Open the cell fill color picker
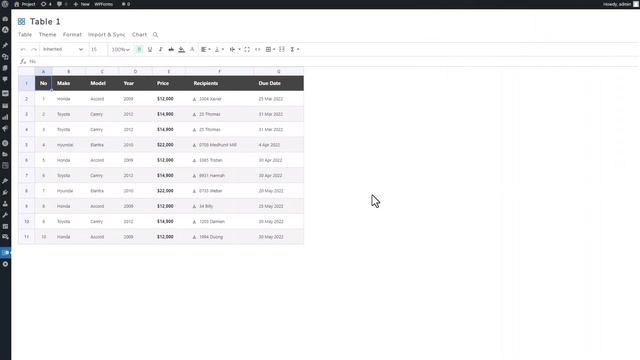This screenshot has height=360, width=640. (x=182, y=49)
